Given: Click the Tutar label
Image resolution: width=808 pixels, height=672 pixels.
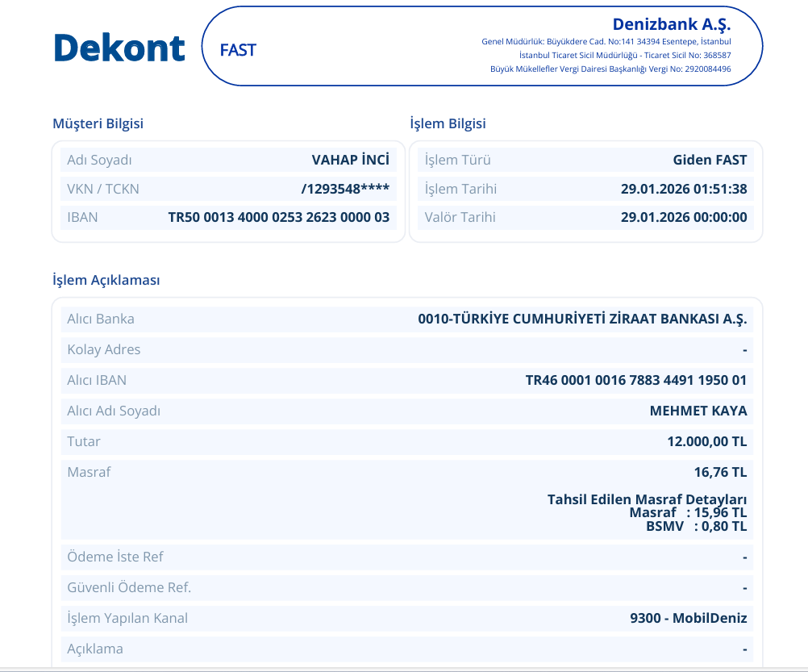Looking at the screenshot, I should tap(84, 441).
